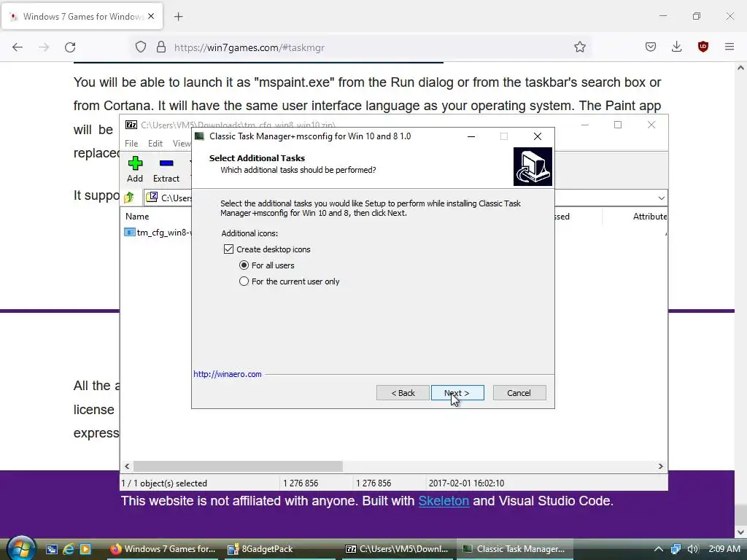Screen dimensions: 747x560
Task: Switch to the 7-Zip taskbar button
Action: click(x=398, y=549)
